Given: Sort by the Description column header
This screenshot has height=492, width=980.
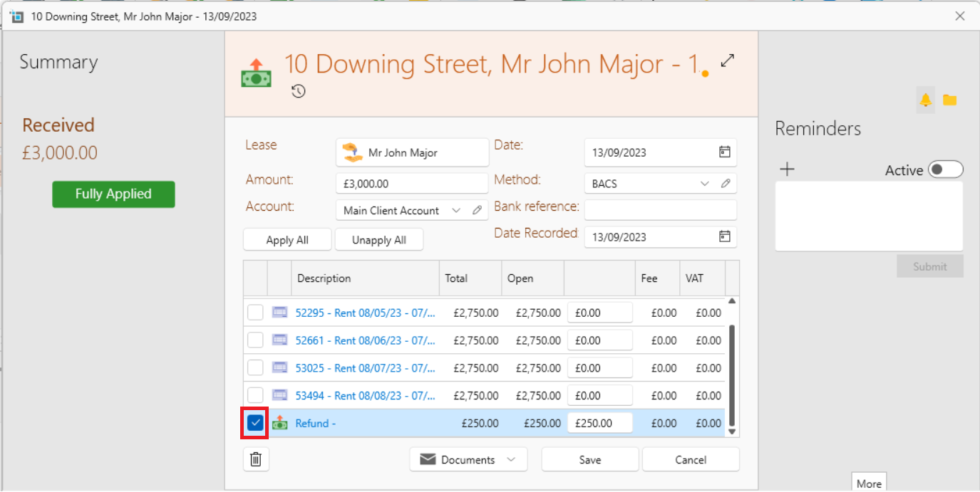Looking at the screenshot, I should [x=365, y=278].
